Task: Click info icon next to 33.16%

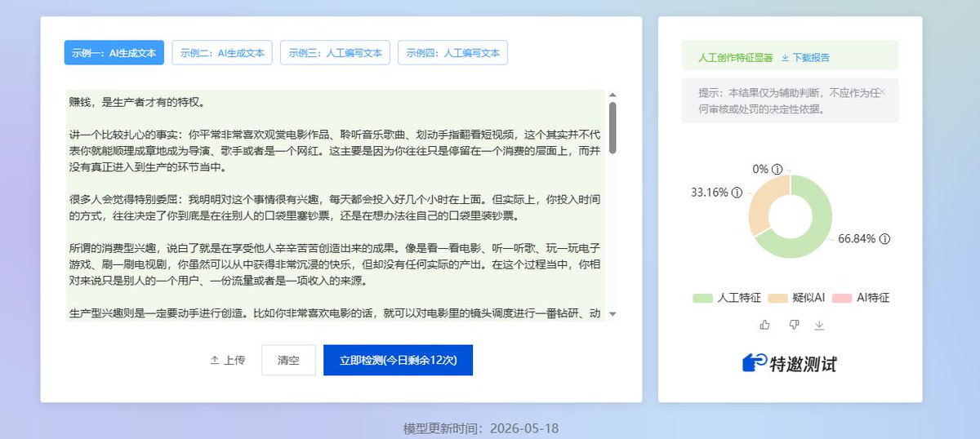Action: click(x=737, y=193)
